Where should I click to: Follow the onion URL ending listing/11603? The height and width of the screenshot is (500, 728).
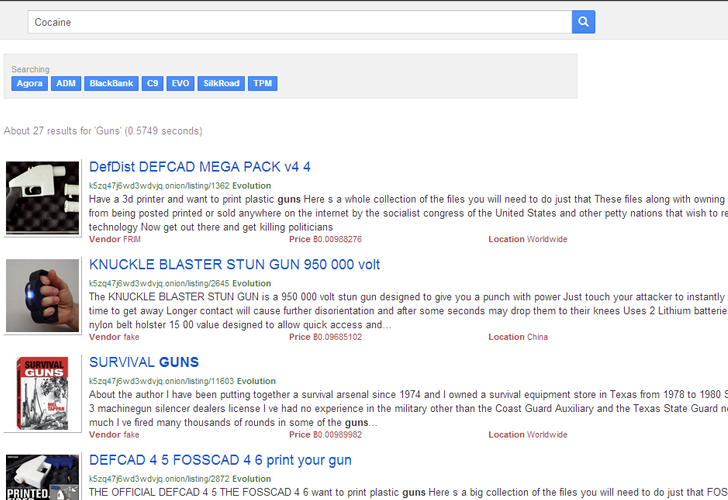pyautogui.click(x=162, y=381)
